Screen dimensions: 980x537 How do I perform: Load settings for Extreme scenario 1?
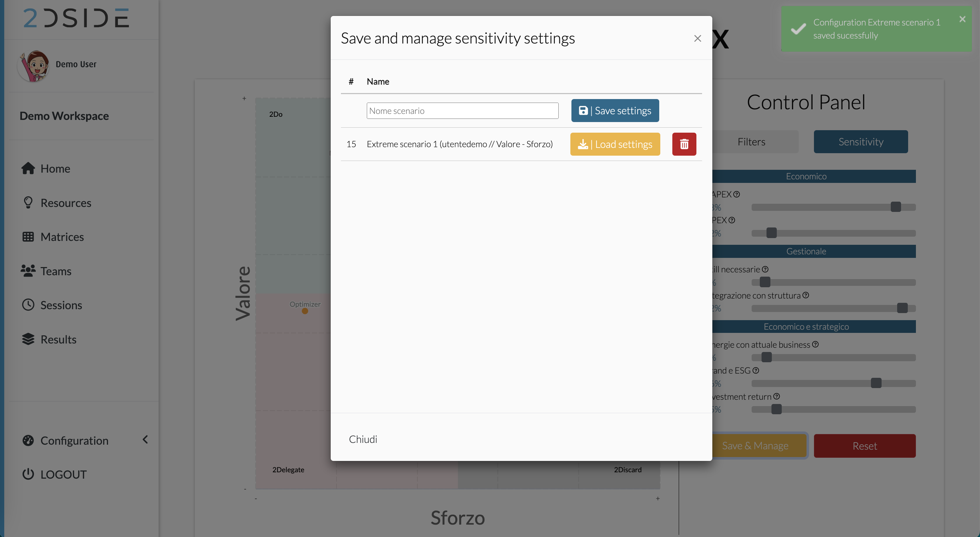pos(615,144)
